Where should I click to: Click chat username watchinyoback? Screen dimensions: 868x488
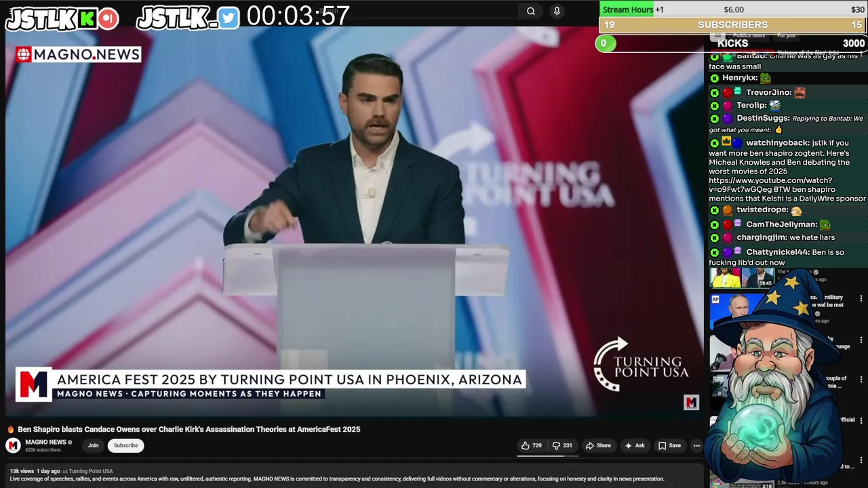click(778, 143)
